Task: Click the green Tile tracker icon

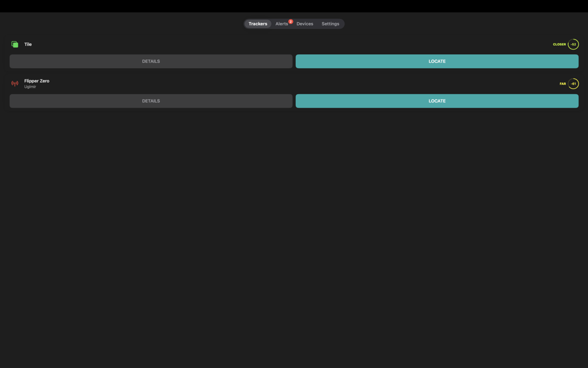Action: 15,44
